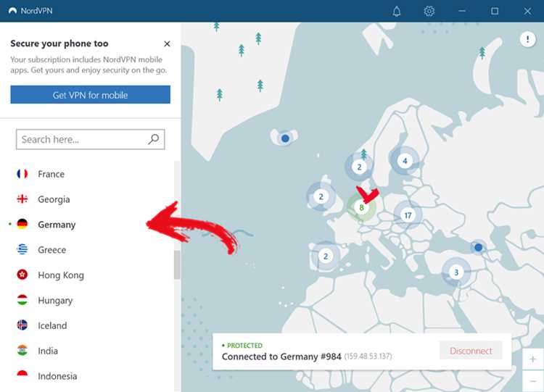Zoom out the map with minus button
Image resolution: width=544 pixels, height=392 pixels.
[533, 381]
